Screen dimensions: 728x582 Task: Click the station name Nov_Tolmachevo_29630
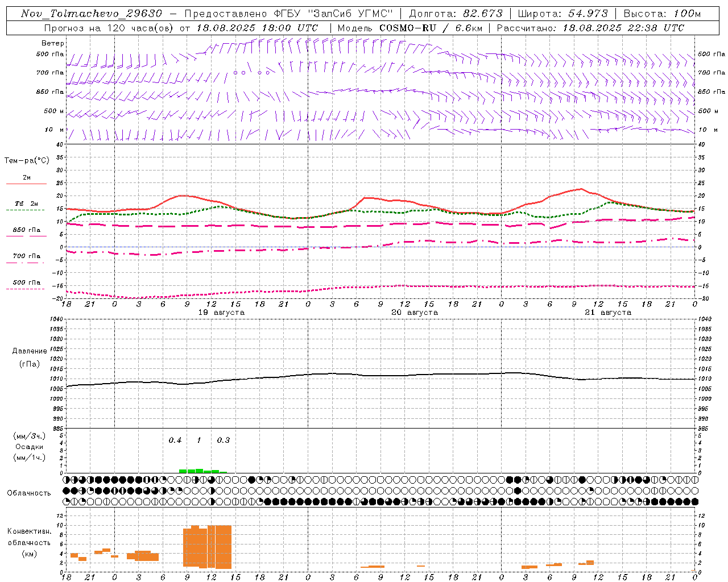coord(92,14)
